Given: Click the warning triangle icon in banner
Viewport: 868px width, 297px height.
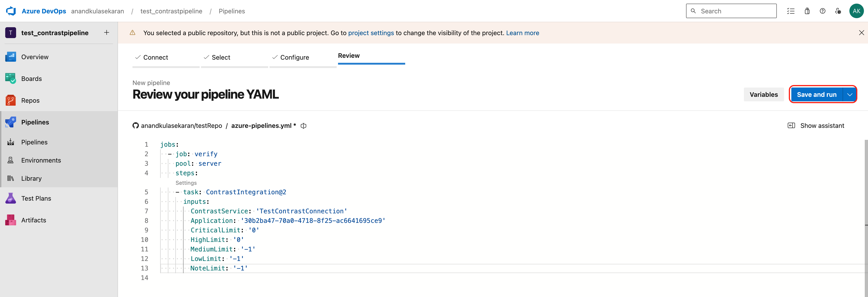Looking at the screenshot, I should point(132,33).
